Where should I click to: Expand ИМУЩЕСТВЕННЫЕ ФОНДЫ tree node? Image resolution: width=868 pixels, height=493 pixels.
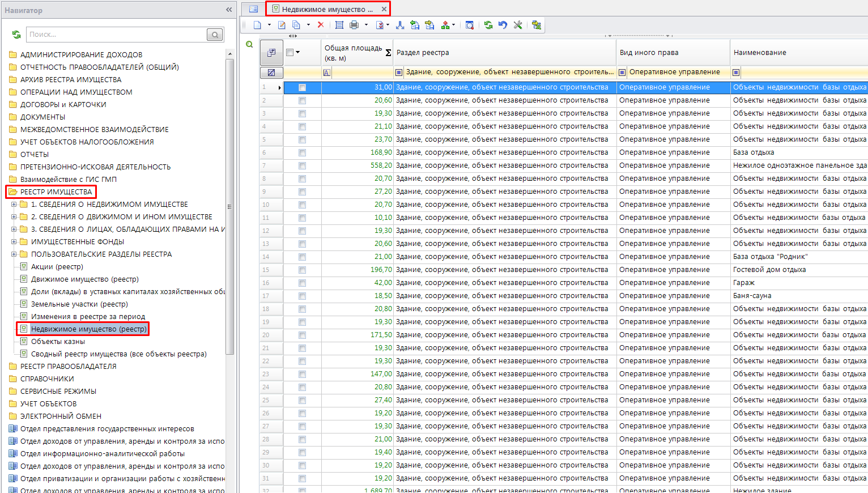[x=14, y=241]
